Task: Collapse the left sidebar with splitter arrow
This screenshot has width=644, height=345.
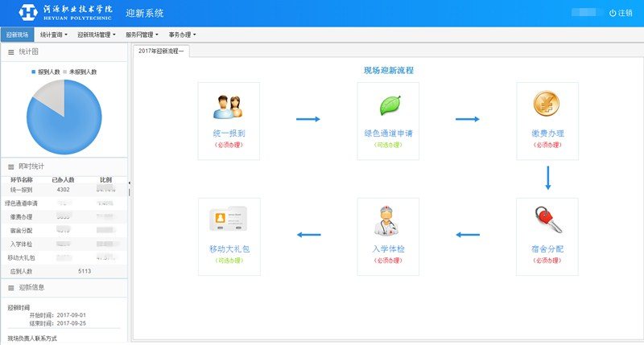Action: (x=130, y=183)
